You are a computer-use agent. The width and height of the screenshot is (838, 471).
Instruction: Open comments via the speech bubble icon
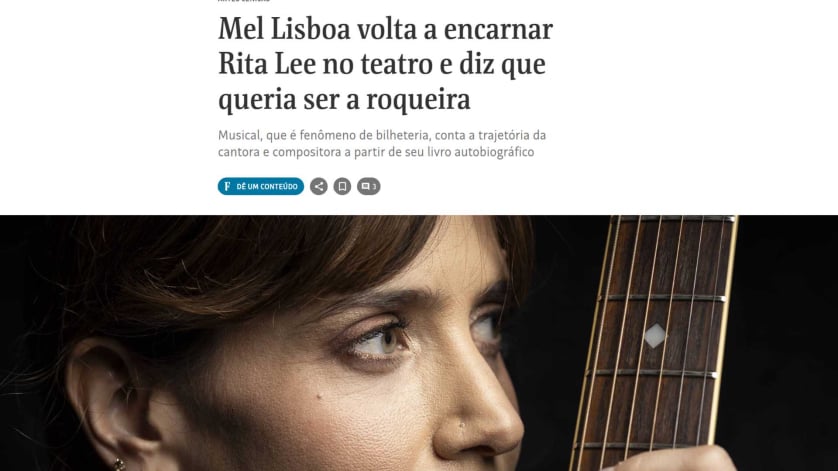click(x=366, y=186)
